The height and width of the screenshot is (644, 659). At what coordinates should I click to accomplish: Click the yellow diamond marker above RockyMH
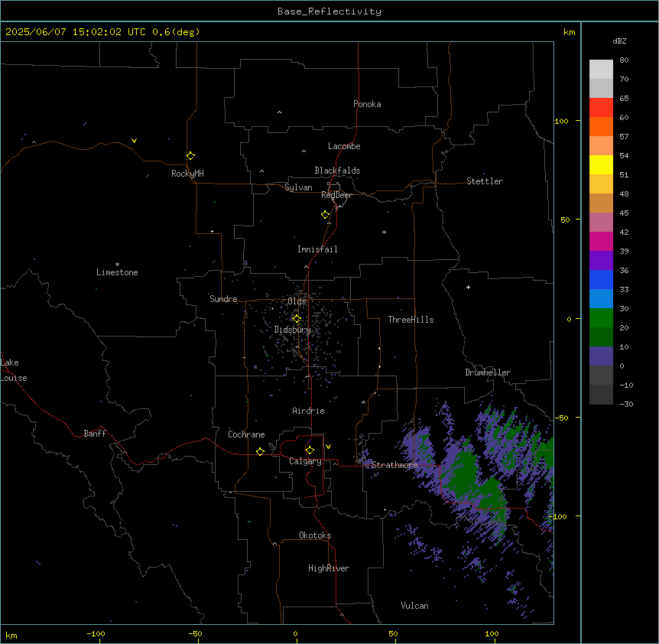[190, 156]
